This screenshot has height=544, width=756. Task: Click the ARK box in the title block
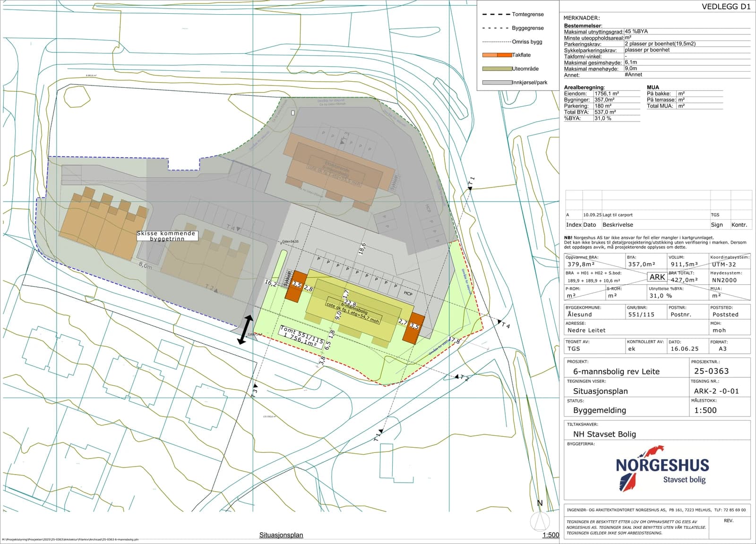(657, 277)
